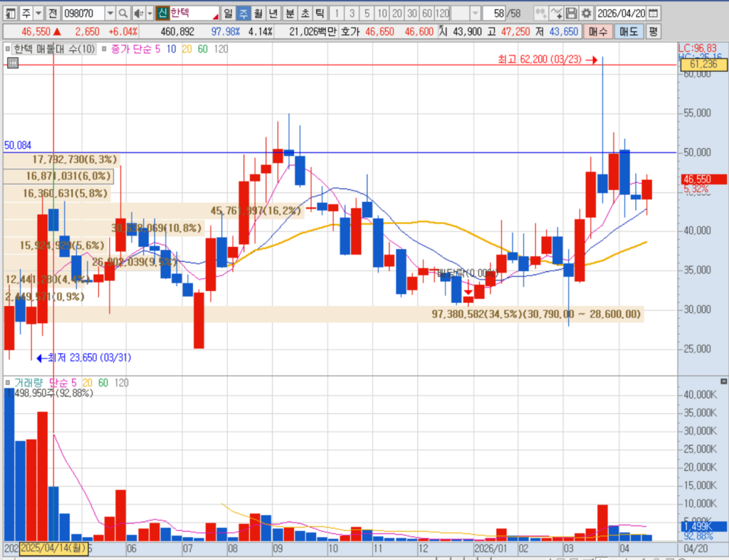This screenshot has width=729, height=560.
Task: Choose interval 20 button
Action: pyautogui.click(x=397, y=13)
